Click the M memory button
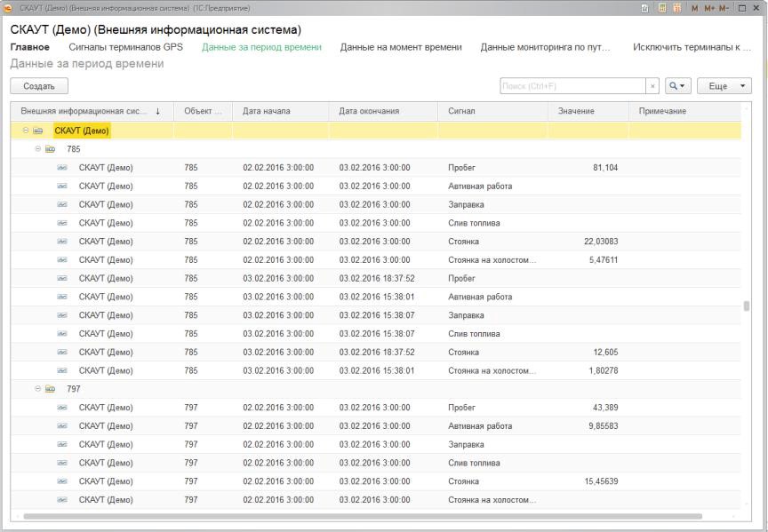768x532 pixels. coord(694,8)
